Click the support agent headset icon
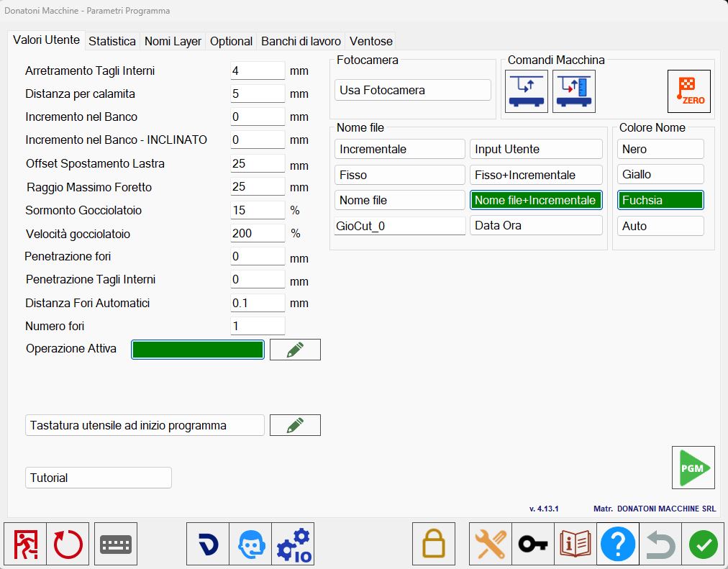728x569 pixels. (x=250, y=544)
